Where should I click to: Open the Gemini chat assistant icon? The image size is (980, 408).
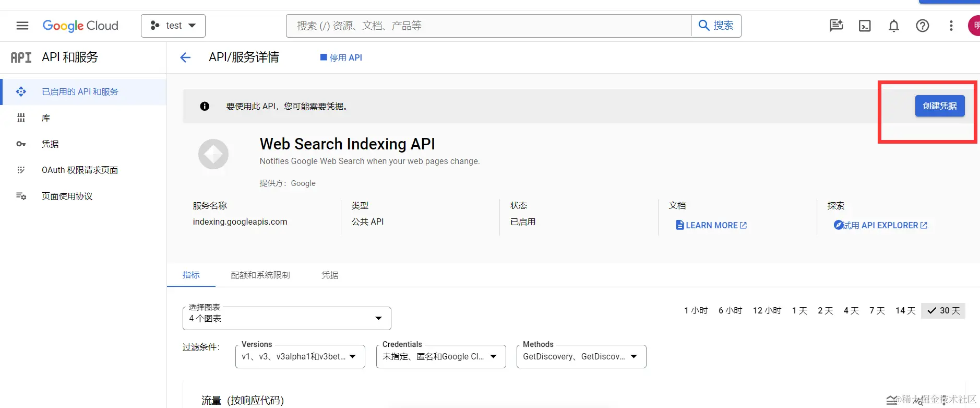coord(836,26)
